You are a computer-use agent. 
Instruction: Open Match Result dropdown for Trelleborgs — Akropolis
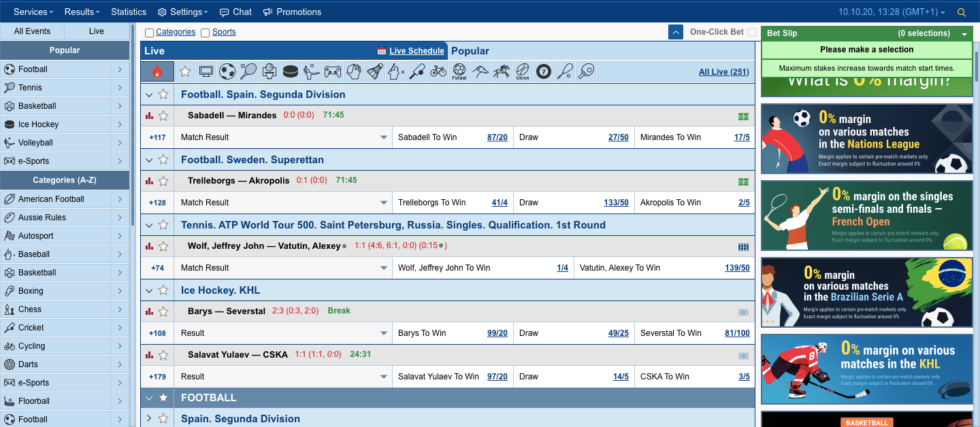(x=384, y=203)
